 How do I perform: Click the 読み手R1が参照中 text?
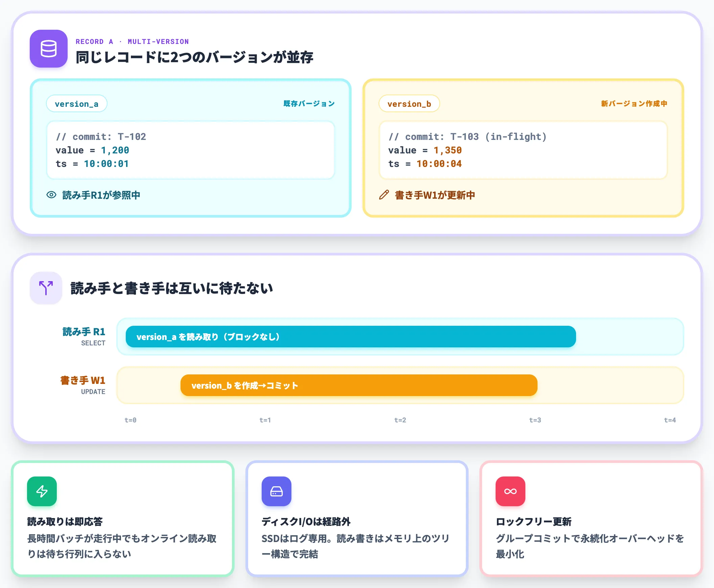(x=101, y=195)
